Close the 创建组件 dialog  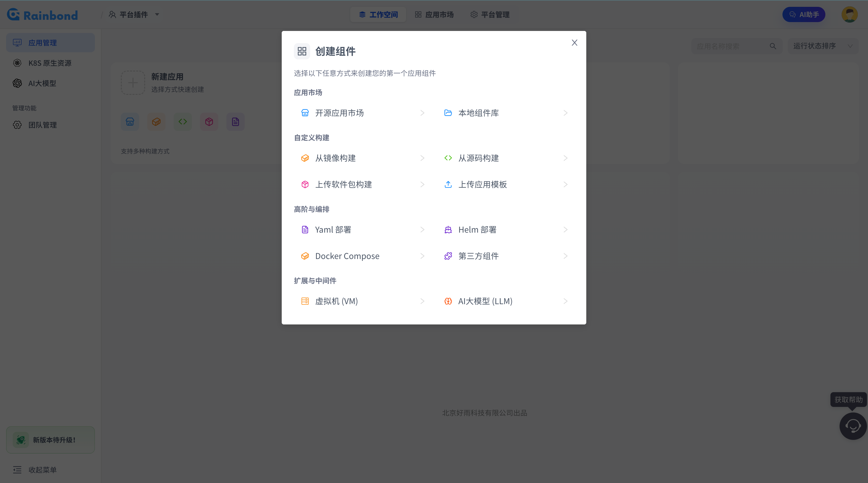tap(575, 43)
